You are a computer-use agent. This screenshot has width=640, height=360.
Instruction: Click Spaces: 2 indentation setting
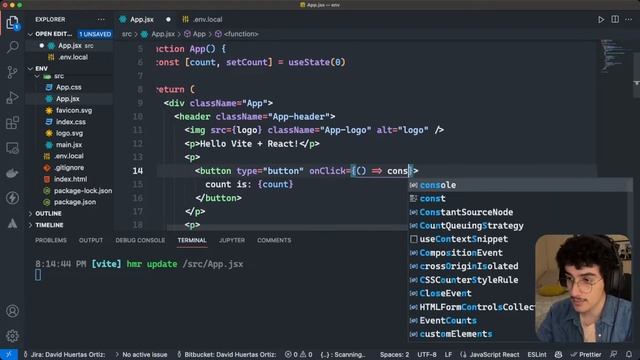click(x=394, y=354)
